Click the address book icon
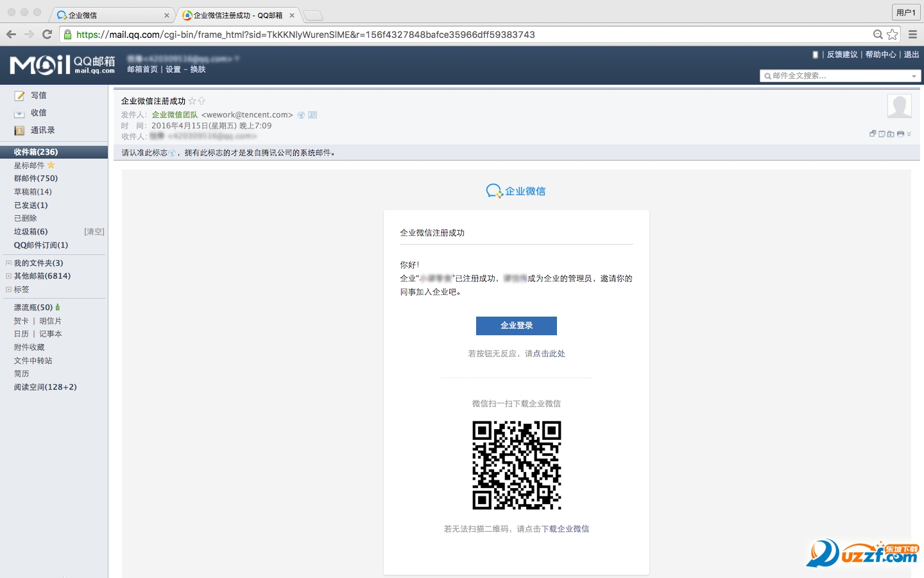Image resolution: width=924 pixels, height=578 pixels. pos(19,130)
